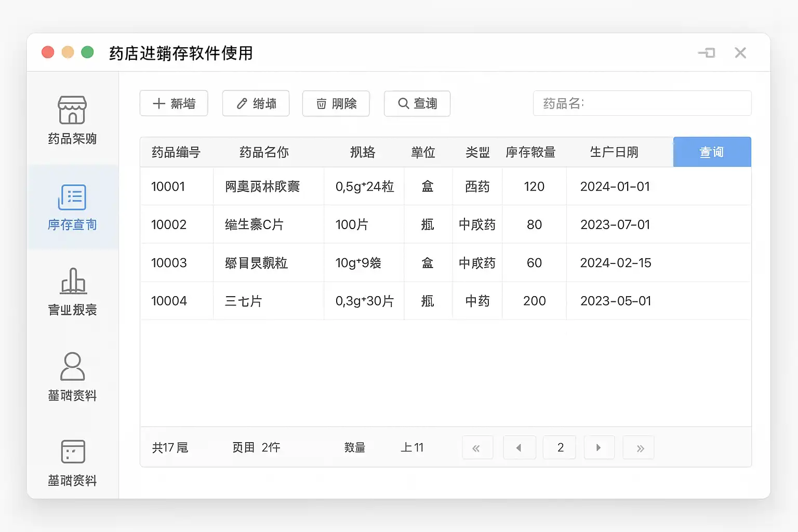
Task: Click the page number 2 box
Action: tap(560, 448)
